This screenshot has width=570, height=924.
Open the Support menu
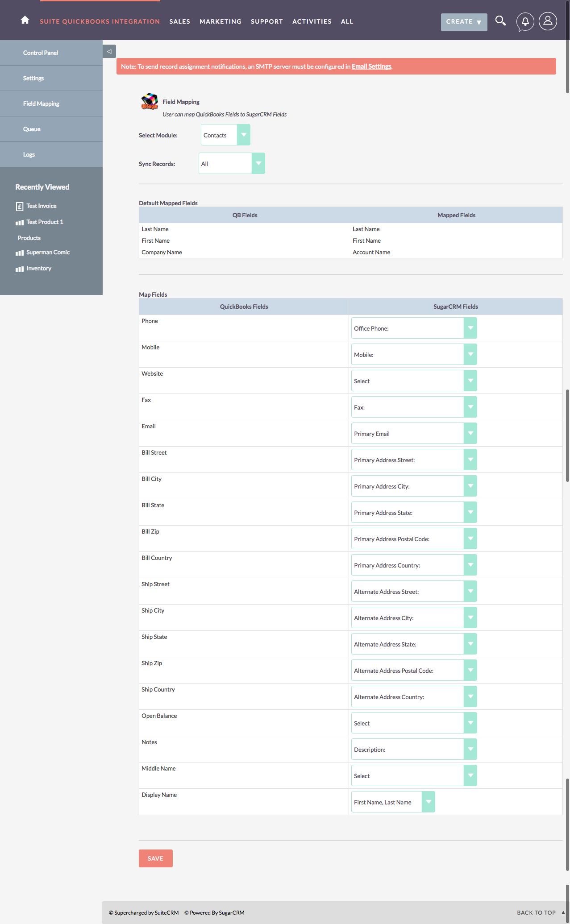267,21
